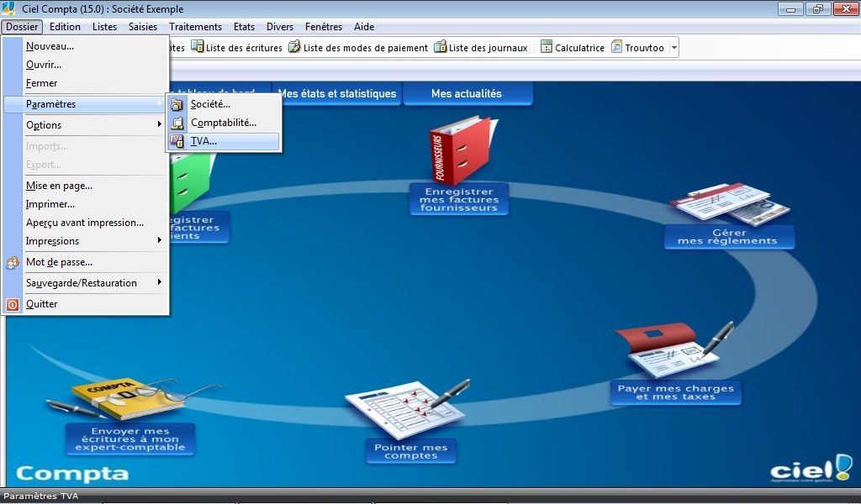The height and width of the screenshot is (504, 861).
Task: Select TVA... in Paramètres submenu
Action: coord(224,141)
